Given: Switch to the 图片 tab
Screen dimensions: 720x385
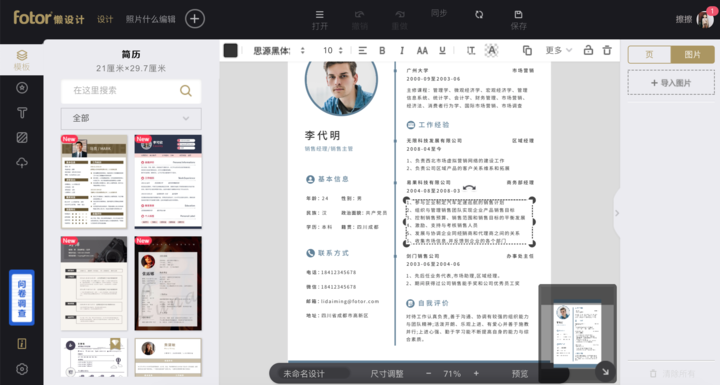Looking at the screenshot, I should (692, 55).
